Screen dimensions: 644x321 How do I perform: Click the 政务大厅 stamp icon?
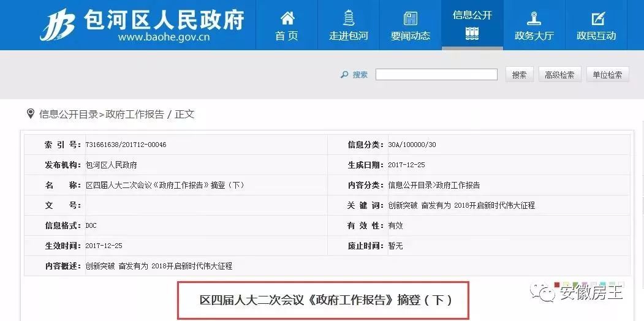(534, 18)
